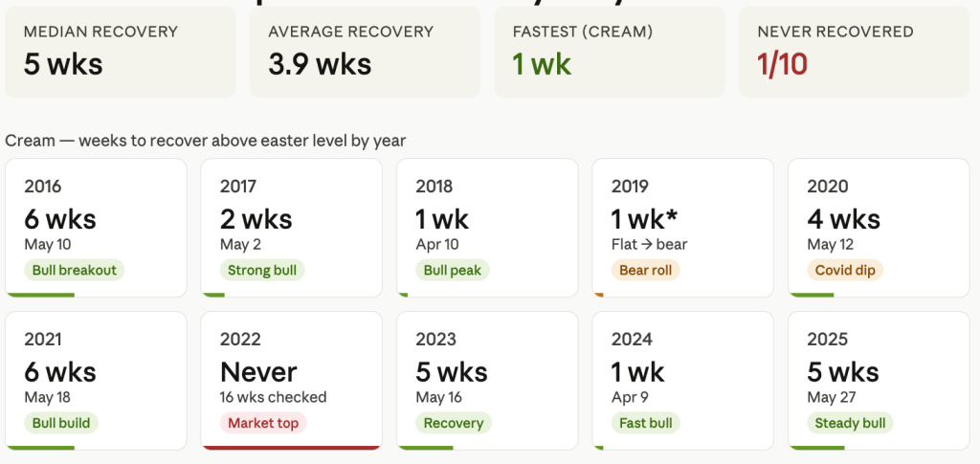Viewport: 980px width, 464px height.
Task: Click the red progress bar under 2022
Action: pos(291,448)
